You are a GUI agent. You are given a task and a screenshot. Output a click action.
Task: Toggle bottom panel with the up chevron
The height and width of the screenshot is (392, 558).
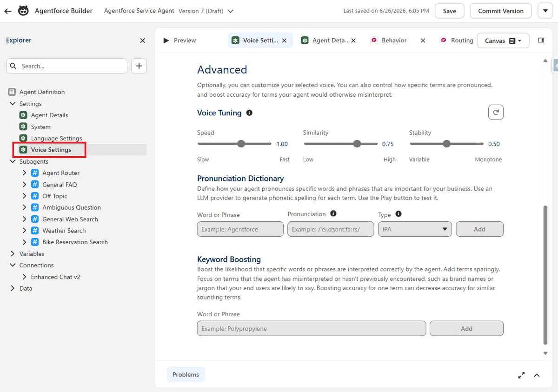[537, 375]
